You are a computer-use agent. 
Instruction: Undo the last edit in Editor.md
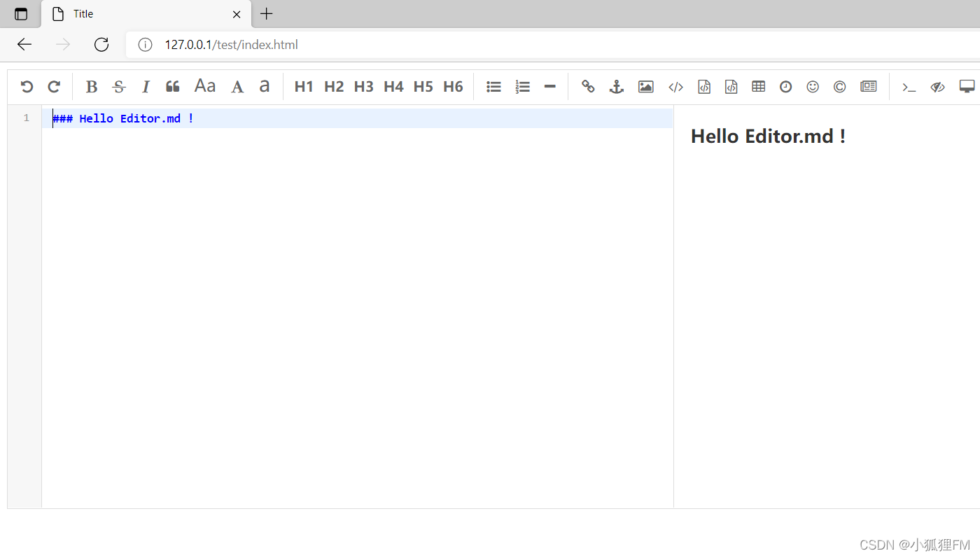point(27,87)
